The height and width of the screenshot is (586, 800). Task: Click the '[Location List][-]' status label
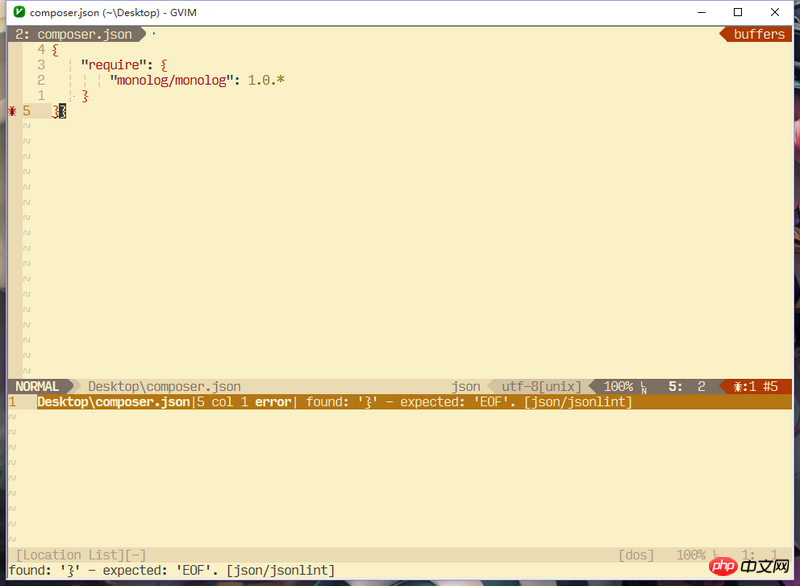tap(81, 555)
